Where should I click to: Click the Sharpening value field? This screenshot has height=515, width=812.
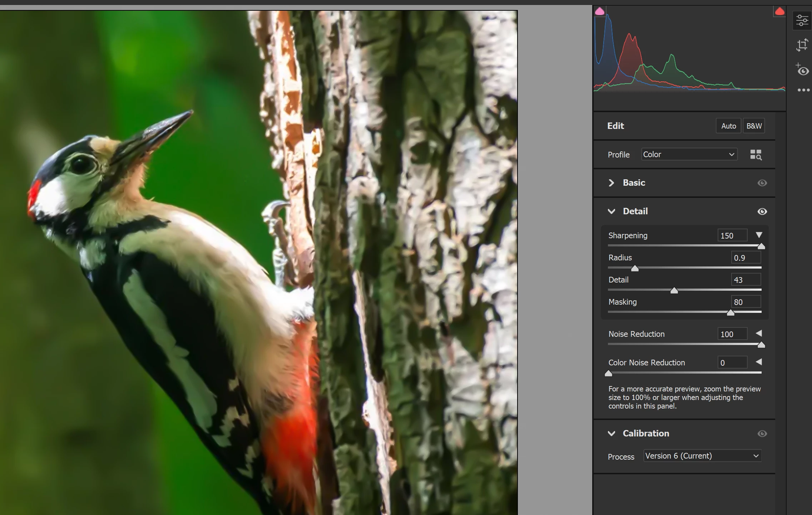[x=732, y=235]
